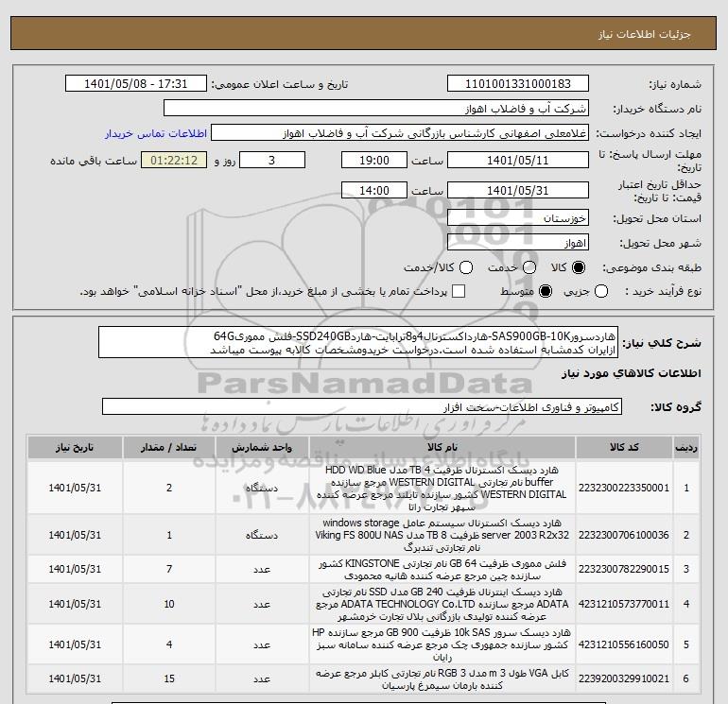Click Viking FS 800U NAS item description
This screenshot has width=728, height=704.
click(442, 535)
